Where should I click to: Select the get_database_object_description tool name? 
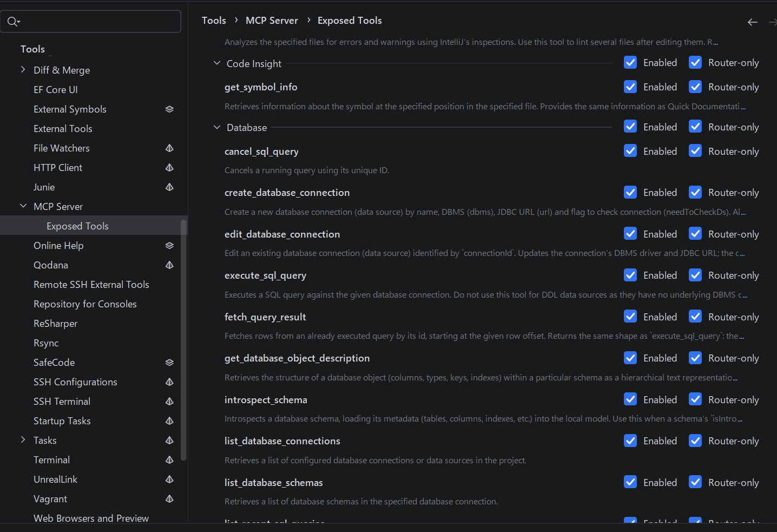tap(297, 358)
